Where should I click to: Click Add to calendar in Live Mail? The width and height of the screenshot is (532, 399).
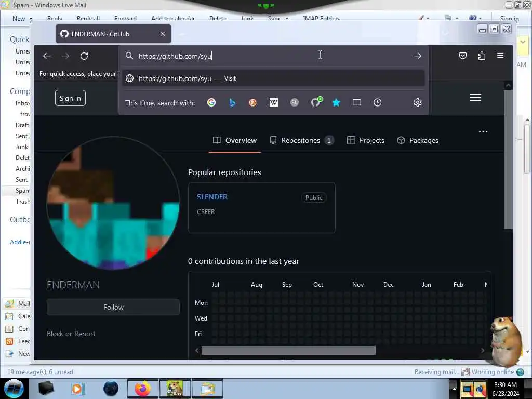pyautogui.click(x=173, y=18)
